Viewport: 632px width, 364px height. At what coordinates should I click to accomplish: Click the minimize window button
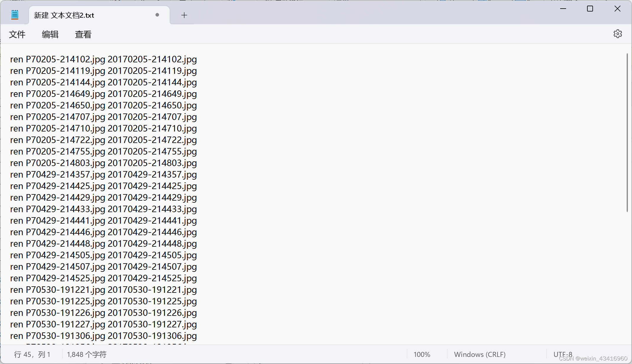tap(563, 9)
